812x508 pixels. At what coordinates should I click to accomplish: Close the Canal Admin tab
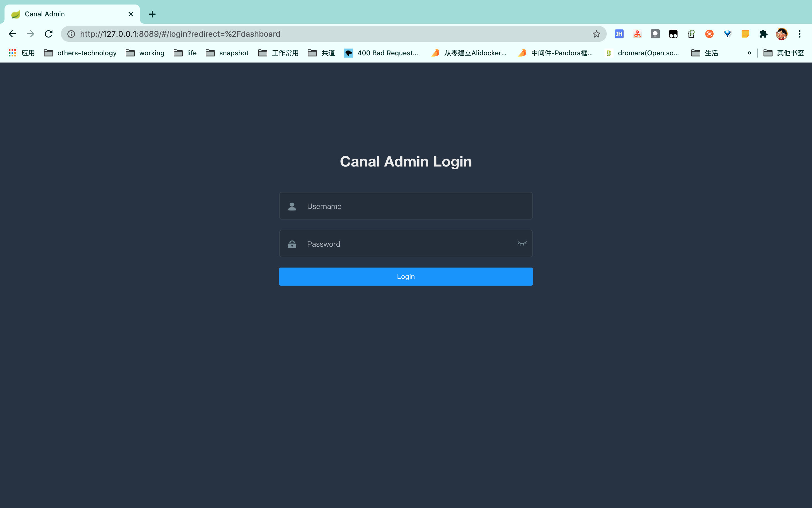point(131,14)
